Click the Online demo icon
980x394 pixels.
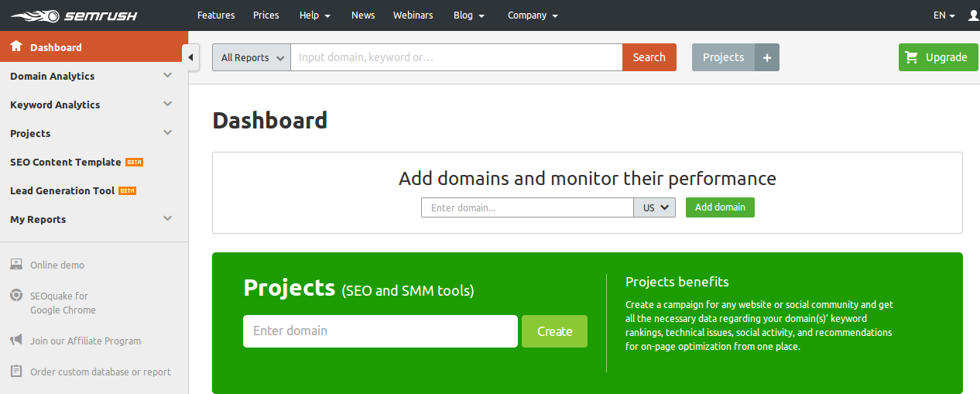16,265
